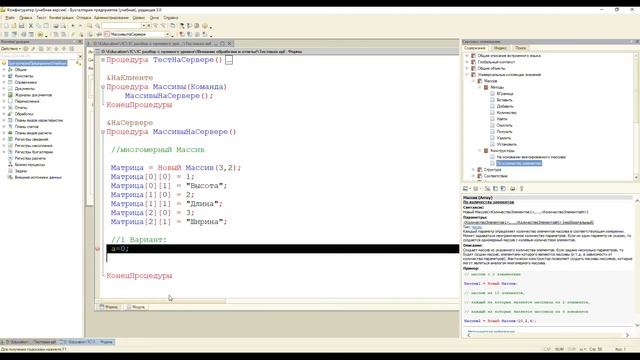This screenshot has width=640, height=360.
Task: Open the search text dropdown in toolbar
Action: pos(143,26)
